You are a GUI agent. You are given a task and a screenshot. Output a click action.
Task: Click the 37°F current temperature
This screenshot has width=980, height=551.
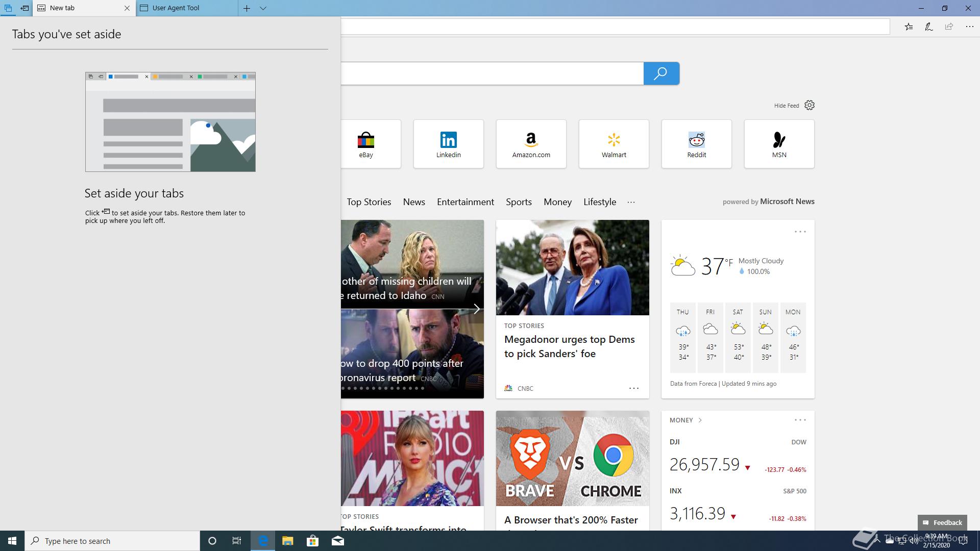(x=717, y=266)
